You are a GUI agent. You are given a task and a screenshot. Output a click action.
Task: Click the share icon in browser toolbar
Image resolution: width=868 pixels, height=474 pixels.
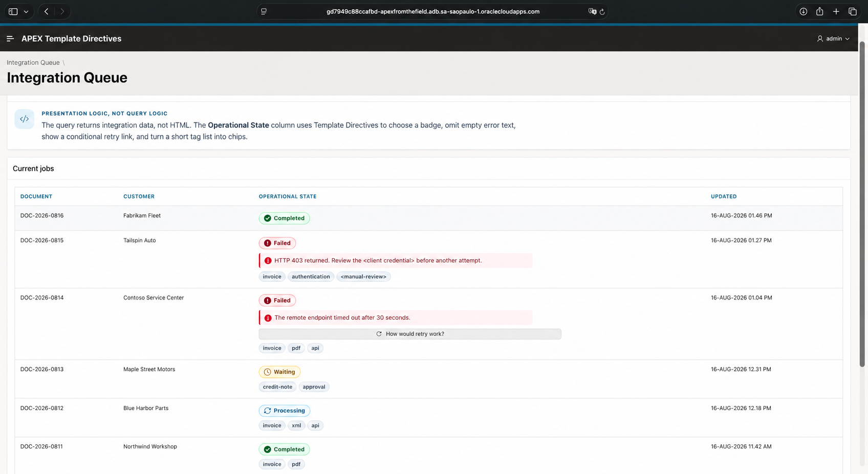(x=819, y=11)
